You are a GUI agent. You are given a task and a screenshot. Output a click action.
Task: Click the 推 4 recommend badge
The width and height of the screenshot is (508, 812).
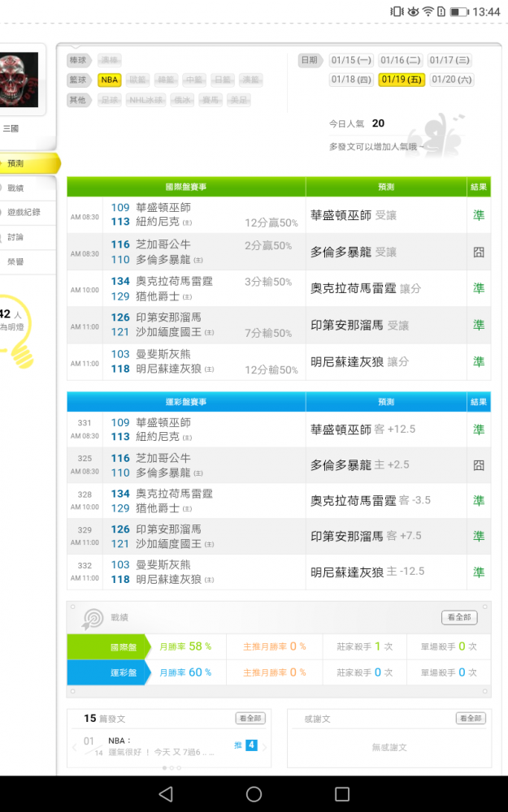(245, 745)
